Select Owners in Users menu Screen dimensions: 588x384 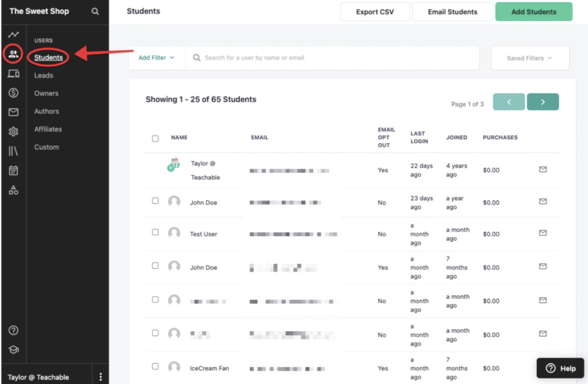pos(47,94)
